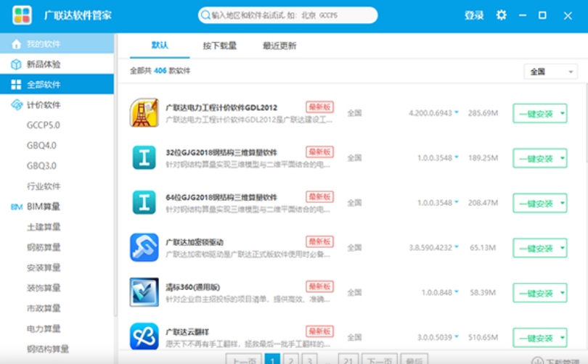The image size is (588, 364).
Task: Select GBQ4.0 in sidebar
Action: pyautogui.click(x=41, y=145)
